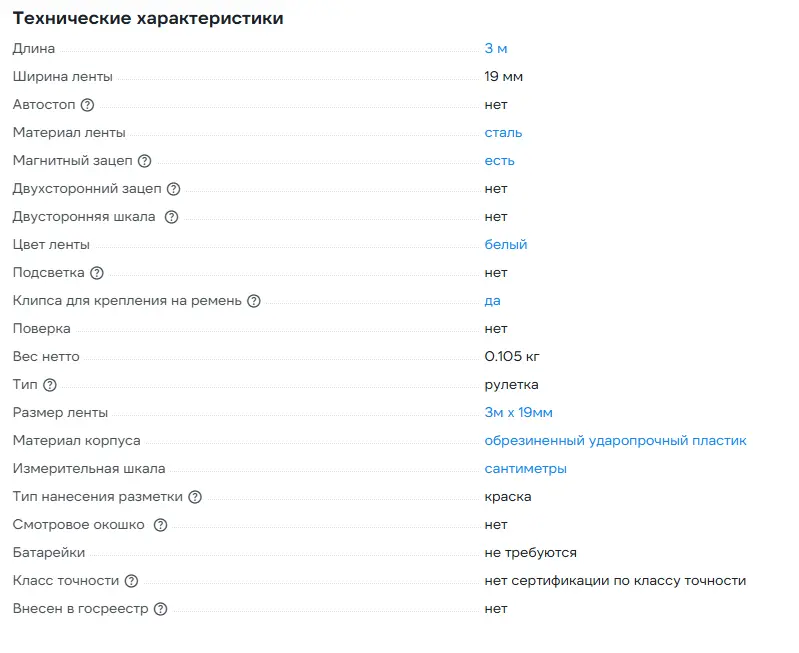Select the "белый" tape color link

[x=505, y=244]
